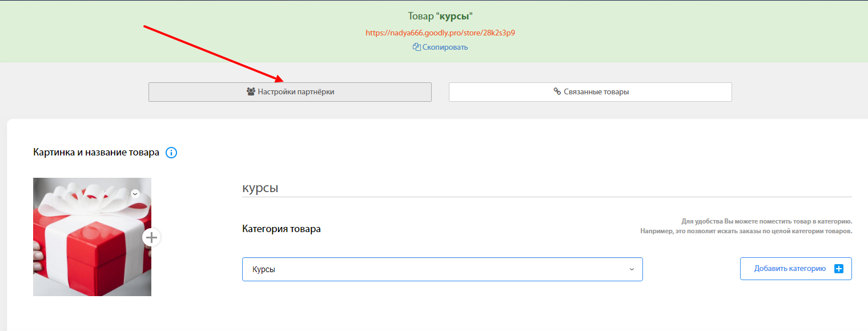This screenshot has width=868, height=331.
Task: Click the plus icon in Добавить категорию
Action: click(839, 269)
